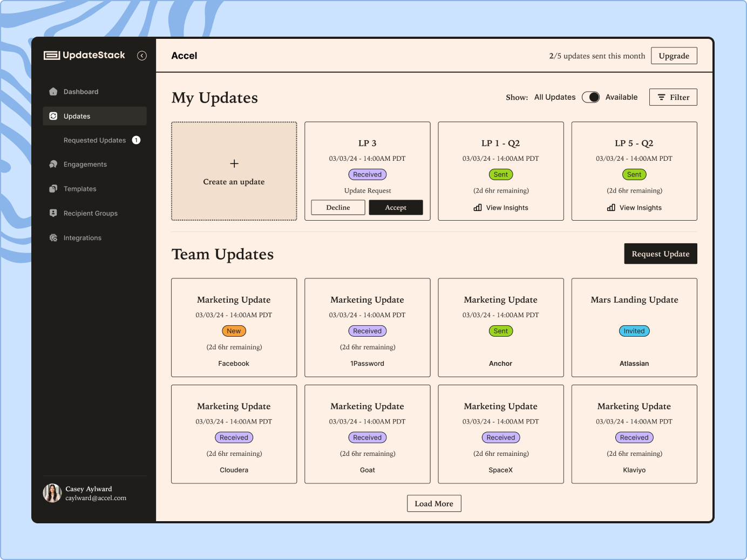Viewport: 747px width, 560px height.
Task: Open the Anchor Marketing Update card
Action: 501,327
